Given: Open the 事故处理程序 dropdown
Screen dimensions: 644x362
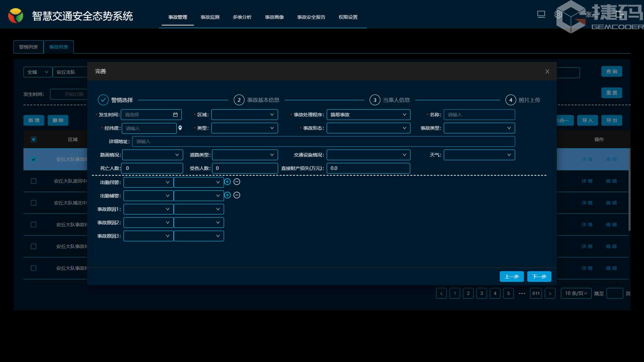Looking at the screenshot, I should pyautogui.click(x=368, y=115).
